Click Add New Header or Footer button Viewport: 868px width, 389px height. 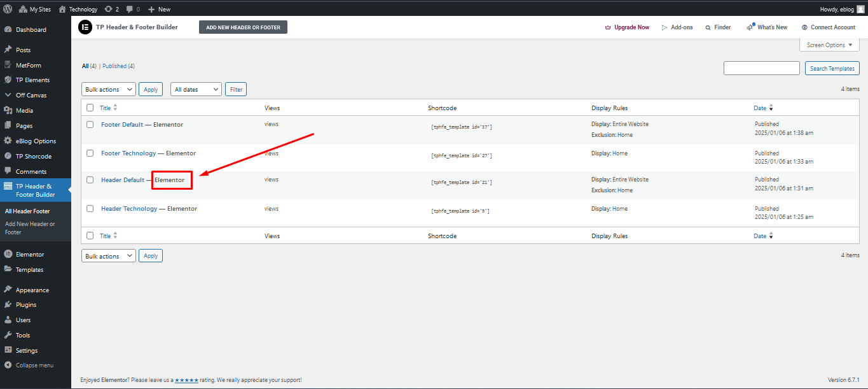pos(243,27)
